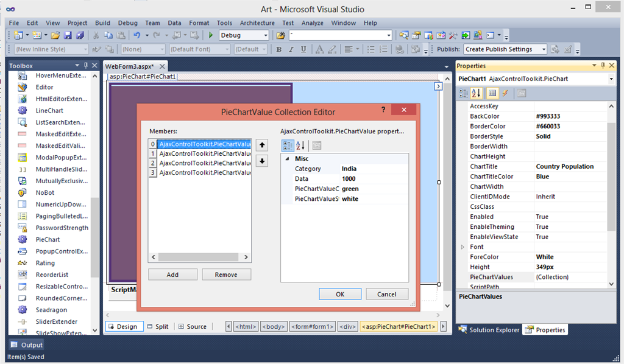Toggle bold formatting
624x364 pixels.
pos(278,49)
